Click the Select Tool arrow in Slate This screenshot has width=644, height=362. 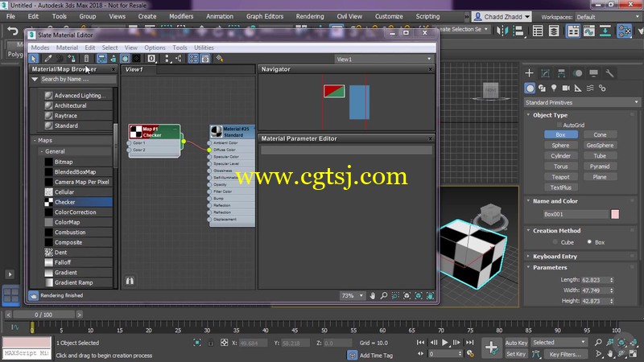pyautogui.click(x=34, y=59)
